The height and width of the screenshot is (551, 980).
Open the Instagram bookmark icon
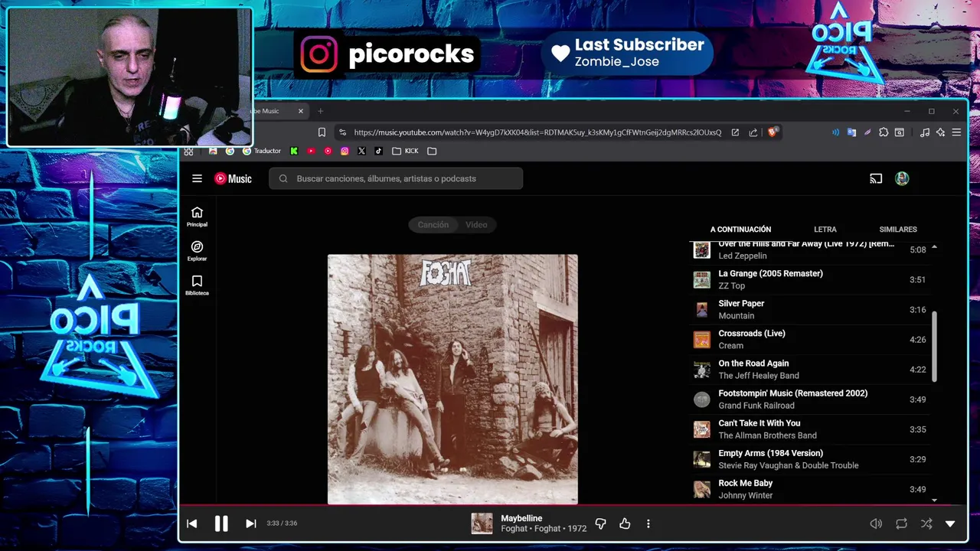pyautogui.click(x=345, y=151)
